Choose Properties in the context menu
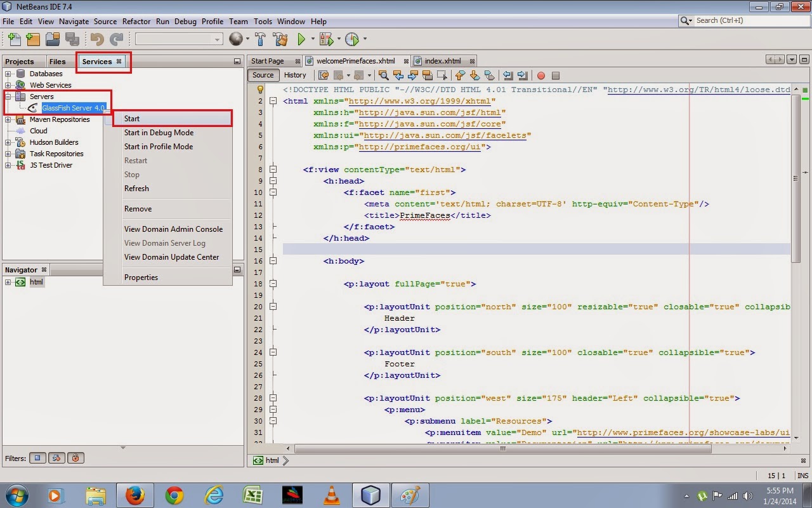The width and height of the screenshot is (812, 508). click(168, 277)
